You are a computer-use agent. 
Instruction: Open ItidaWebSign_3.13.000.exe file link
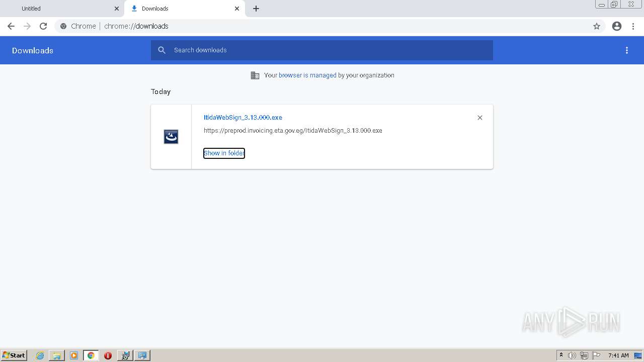(243, 118)
